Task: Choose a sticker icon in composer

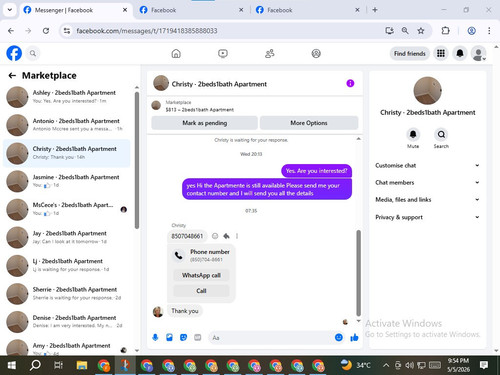Action: pyautogui.click(x=183, y=338)
